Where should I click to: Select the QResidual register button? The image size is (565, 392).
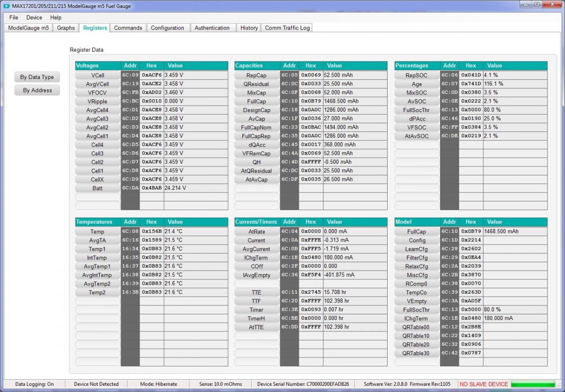coord(257,84)
